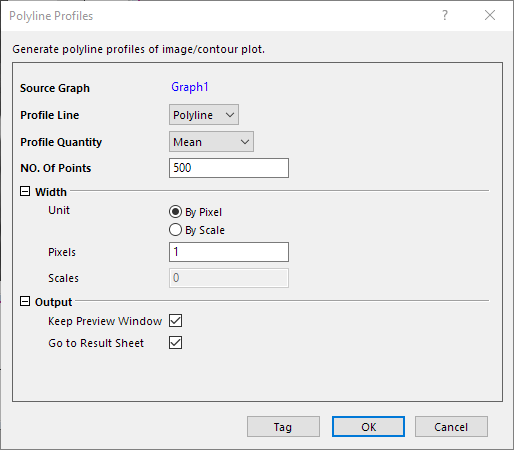Click the Pixels input field

tap(229, 252)
